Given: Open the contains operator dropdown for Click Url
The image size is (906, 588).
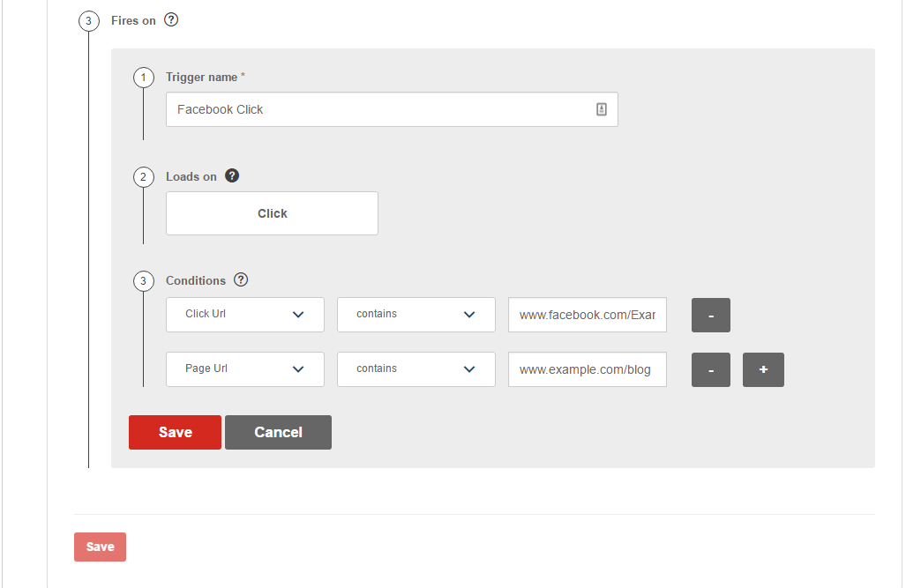Looking at the screenshot, I should click(416, 314).
